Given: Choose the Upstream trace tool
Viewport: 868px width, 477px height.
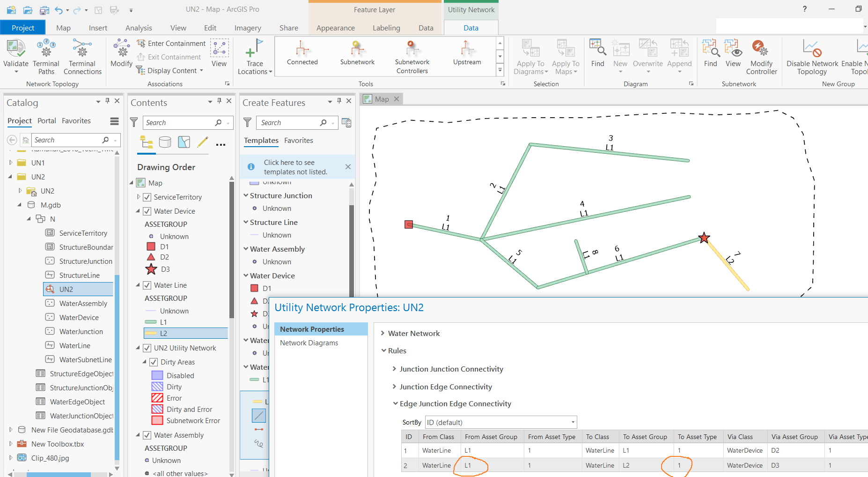Looking at the screenshot, I should click(x=467, y=52).
